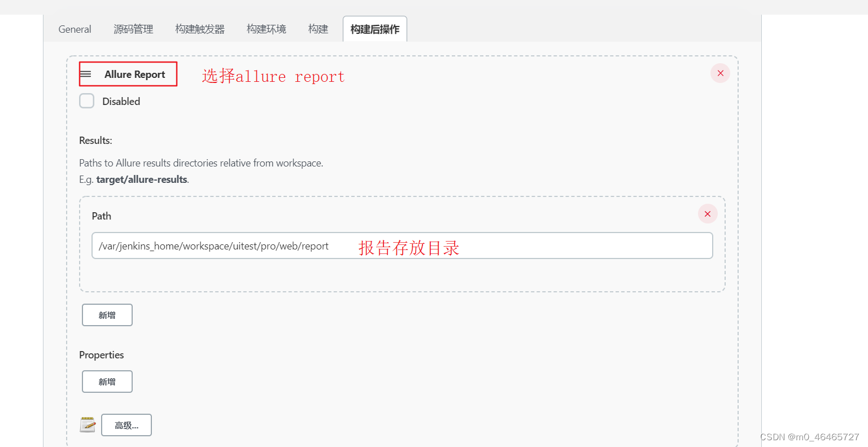This screenshot has width=868, height=447.
Task: Click the Path label
Action: (x=102, y=216)
